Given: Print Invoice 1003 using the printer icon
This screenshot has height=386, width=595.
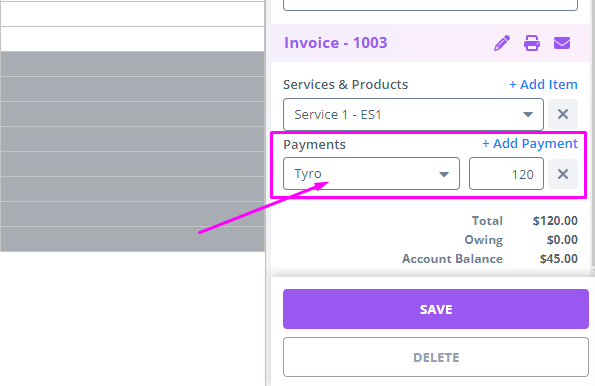Looking at the screenshot, I should (x=532, y=43).
